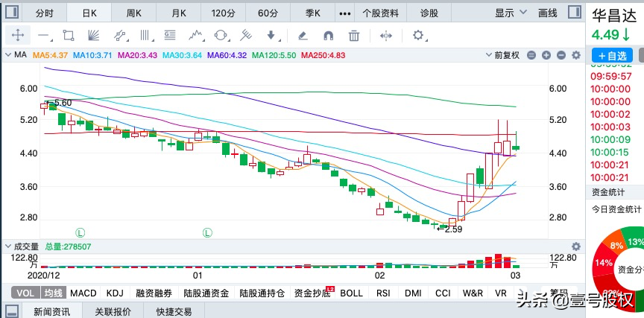Activate the eraser tool
Viewport: 644px width, 318px height.
tap(303, 36)
